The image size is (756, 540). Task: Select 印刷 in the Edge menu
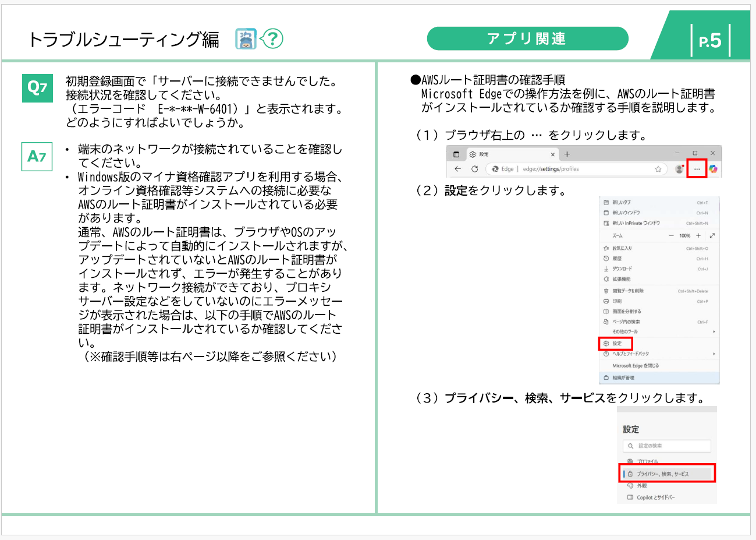[659, 301]
